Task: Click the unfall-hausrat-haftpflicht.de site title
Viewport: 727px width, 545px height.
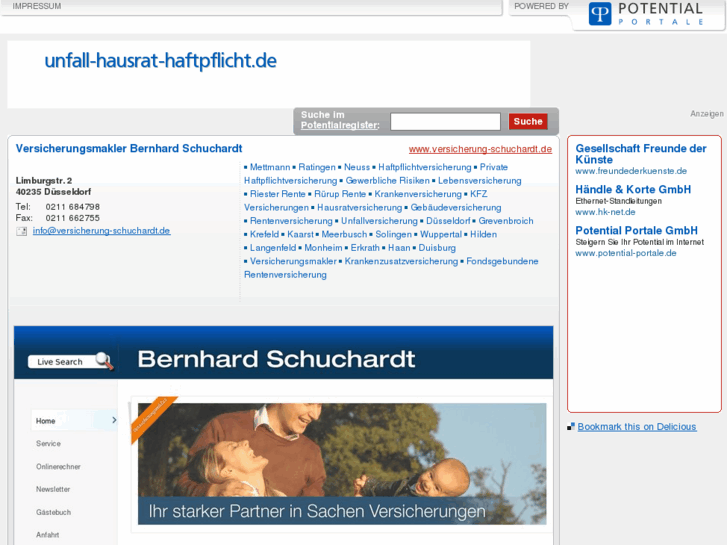Action: (x=160, y=61)
